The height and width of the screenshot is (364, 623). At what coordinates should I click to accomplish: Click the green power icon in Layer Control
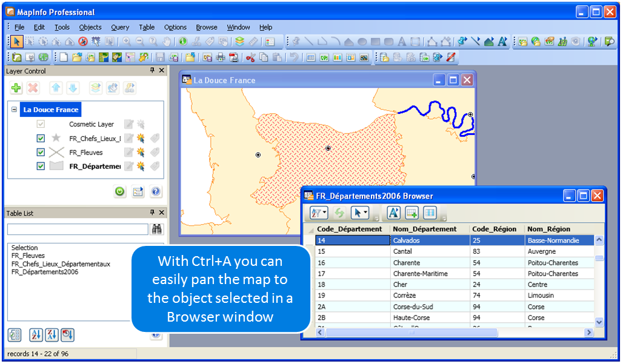(x=119, y=192)
